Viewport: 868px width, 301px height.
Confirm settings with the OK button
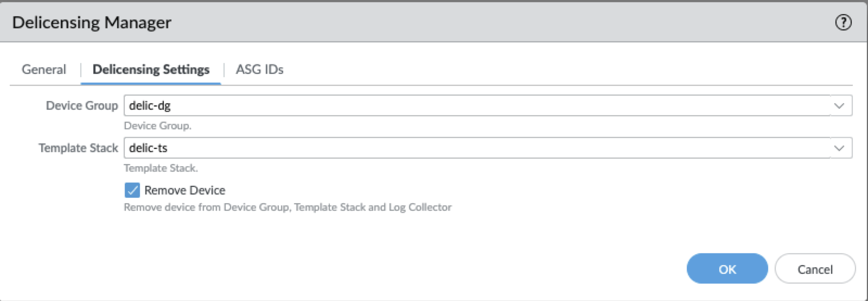[727, 269]
